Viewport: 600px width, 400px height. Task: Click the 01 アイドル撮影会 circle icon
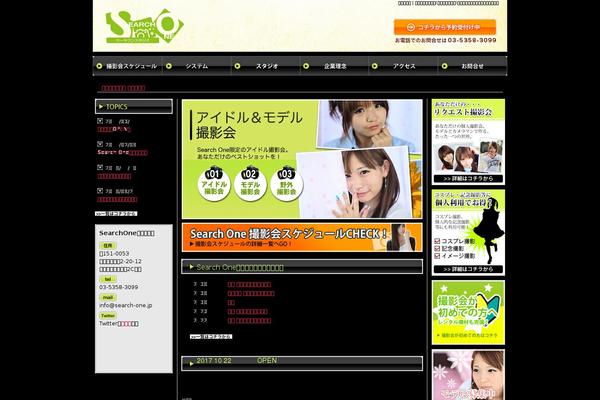(x=214, y=183)
